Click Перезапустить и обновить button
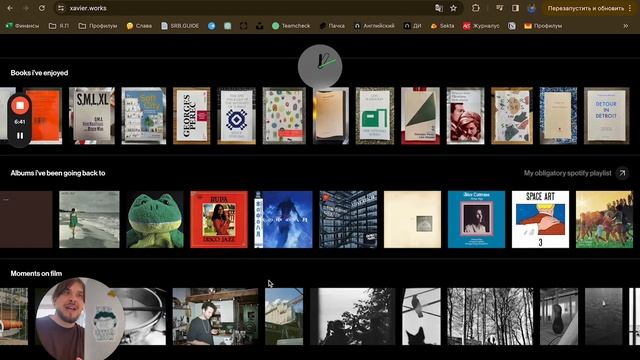This screenshot has height=360, width=640. pyautogui.click(x=585, y=8)
